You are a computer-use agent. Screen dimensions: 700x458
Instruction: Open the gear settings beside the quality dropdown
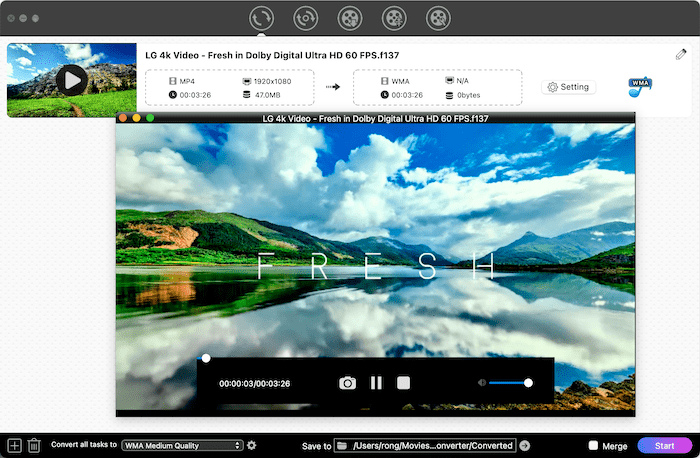(252, 445)
